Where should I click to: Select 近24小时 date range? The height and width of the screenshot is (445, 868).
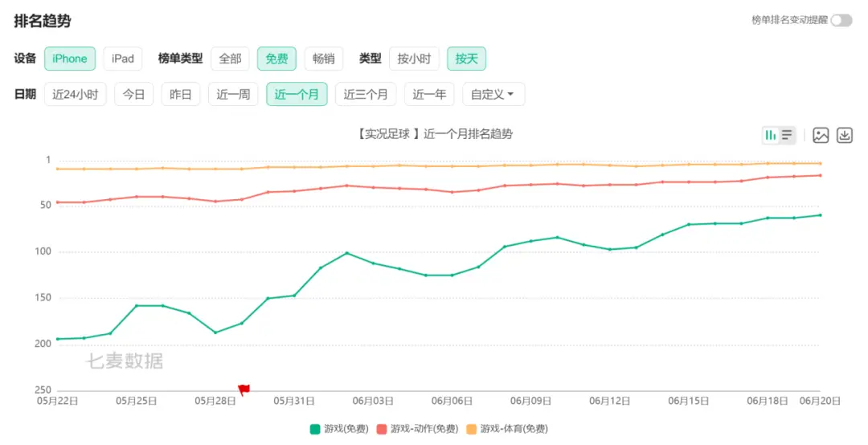click(76, 94)
